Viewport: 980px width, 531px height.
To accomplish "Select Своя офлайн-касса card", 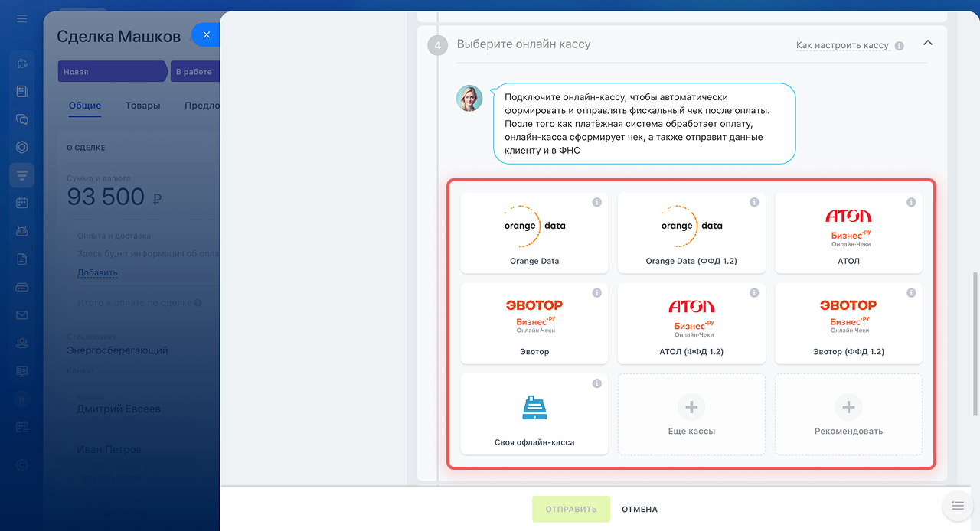I will pyautogui.click(x=534, y=414).
